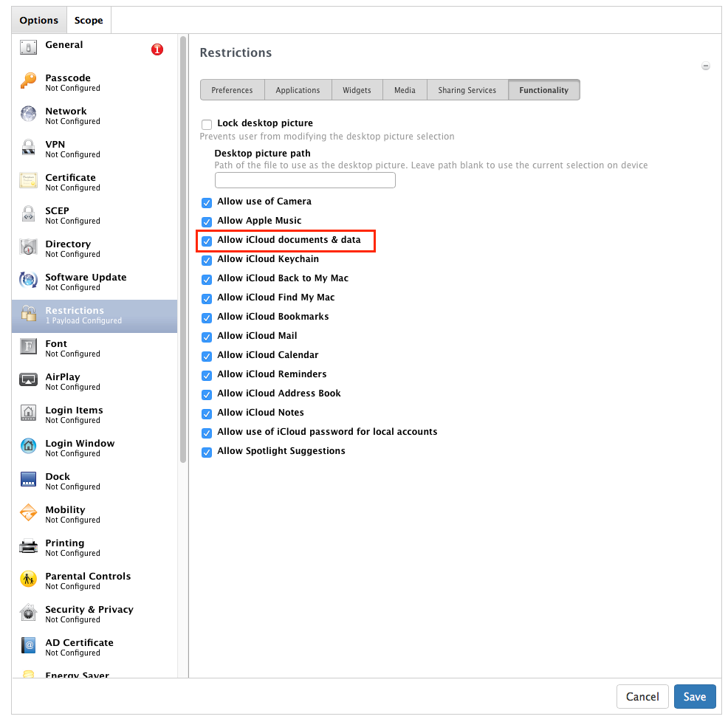Cancel the profile changes
This screenshot has height=722, width=728.
(642, 696)
